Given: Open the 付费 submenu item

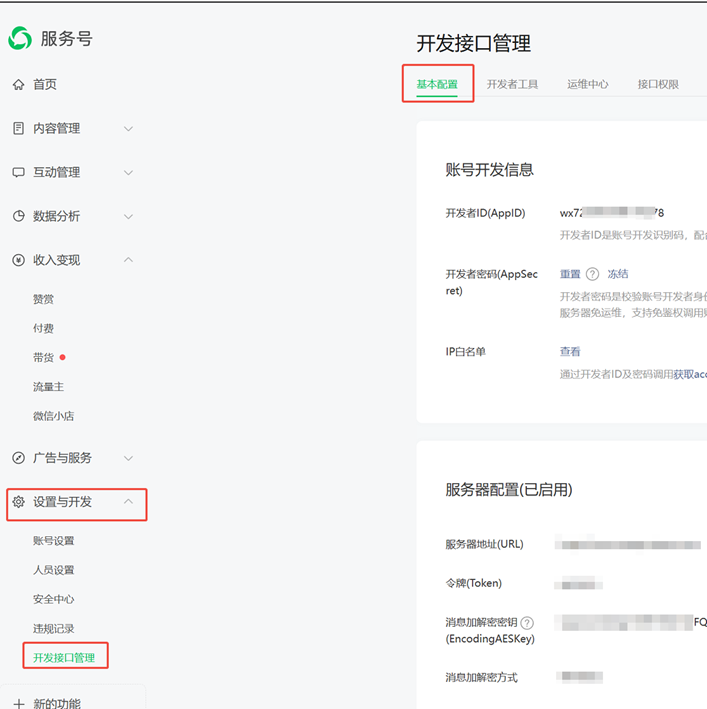Looking at the screenshot, I should [x=43, y=328].
